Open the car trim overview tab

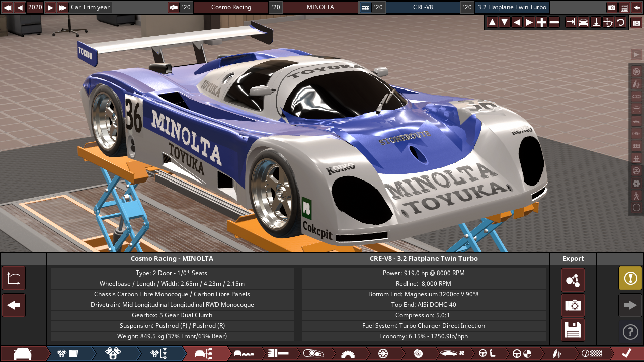(205, 353)
